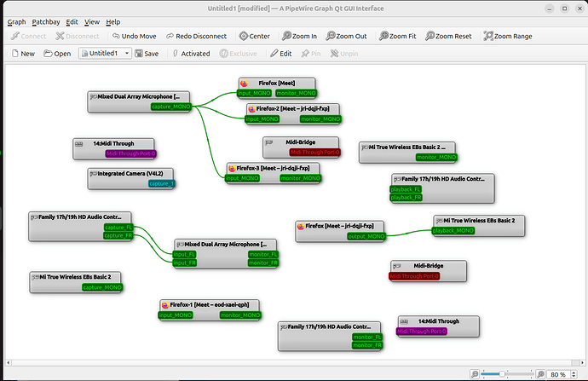Select Firefox-3 node title
The height and width of the screenshot is (381, 588).
[x=273, y=169]
